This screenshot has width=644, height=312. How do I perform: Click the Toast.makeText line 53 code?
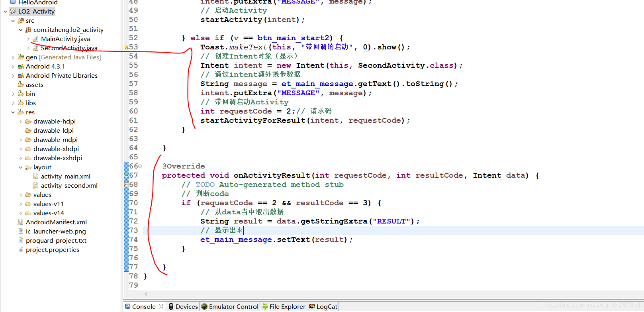[x=305, y=47]
